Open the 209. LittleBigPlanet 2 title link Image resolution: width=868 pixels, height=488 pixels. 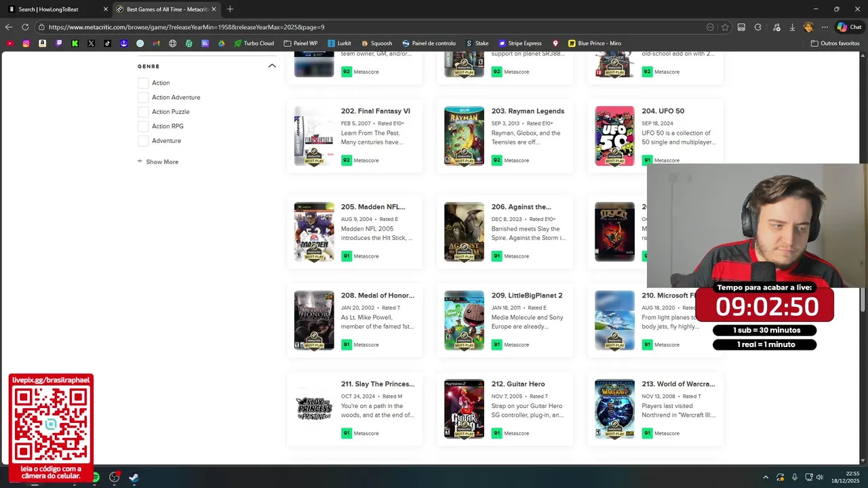coord(527,296)
